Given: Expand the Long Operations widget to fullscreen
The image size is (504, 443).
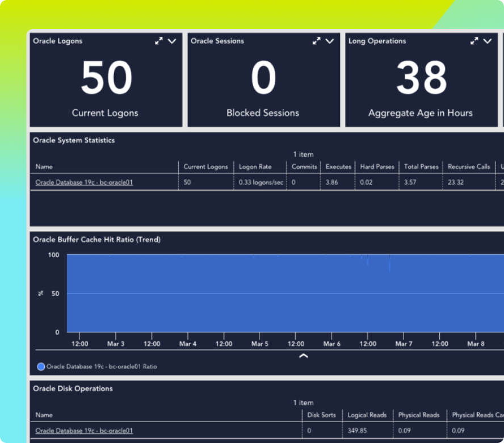Looking at the screenshot, I should (x=474, y=41).
